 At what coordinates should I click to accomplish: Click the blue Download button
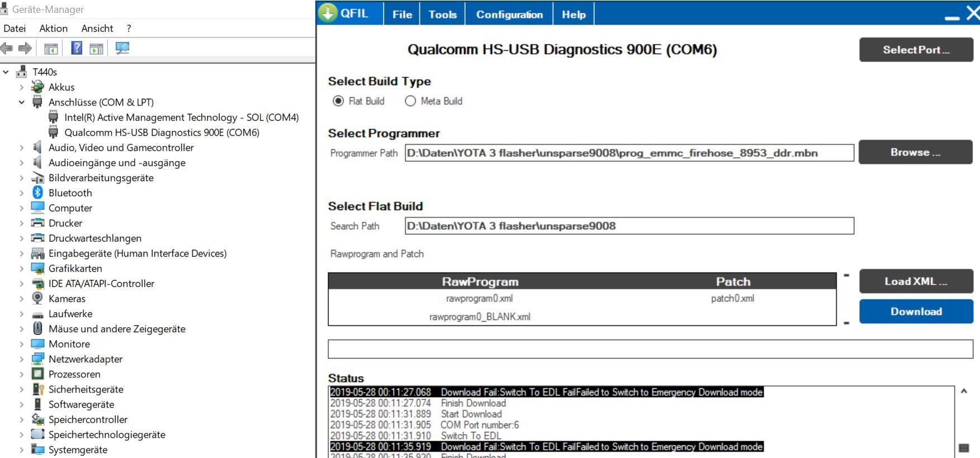pyautogui.click(x=916, y=311)
